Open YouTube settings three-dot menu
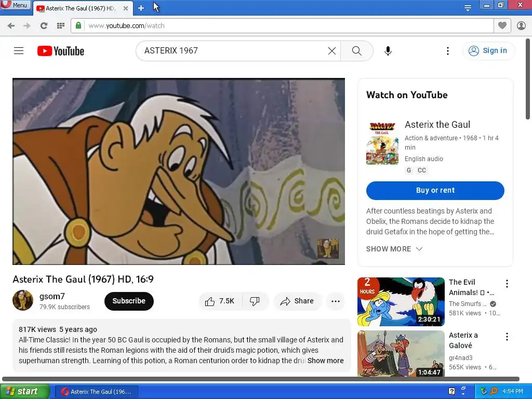This screenshot has width=532, height=399. [448, 51]
